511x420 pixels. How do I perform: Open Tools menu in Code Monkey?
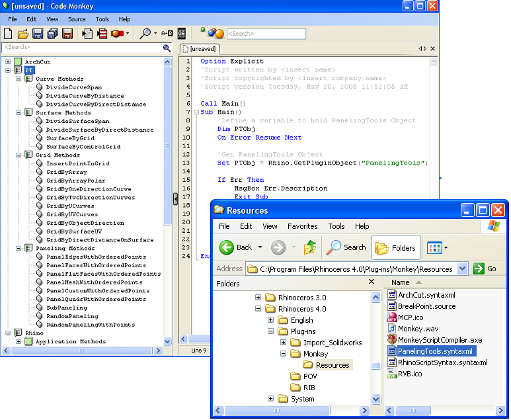pos(102,19)
